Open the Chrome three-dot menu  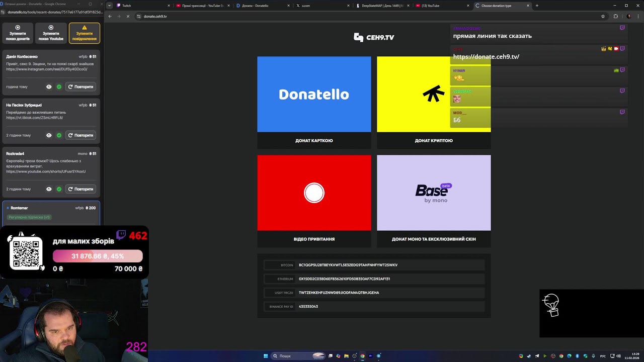coord(637,16)
